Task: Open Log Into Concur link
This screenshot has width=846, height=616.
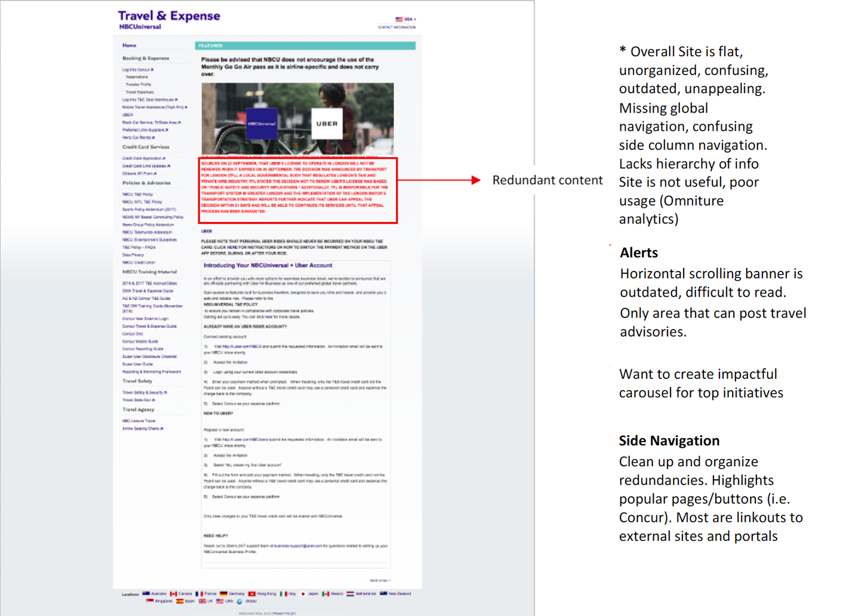Action: [x=138, y=70]
